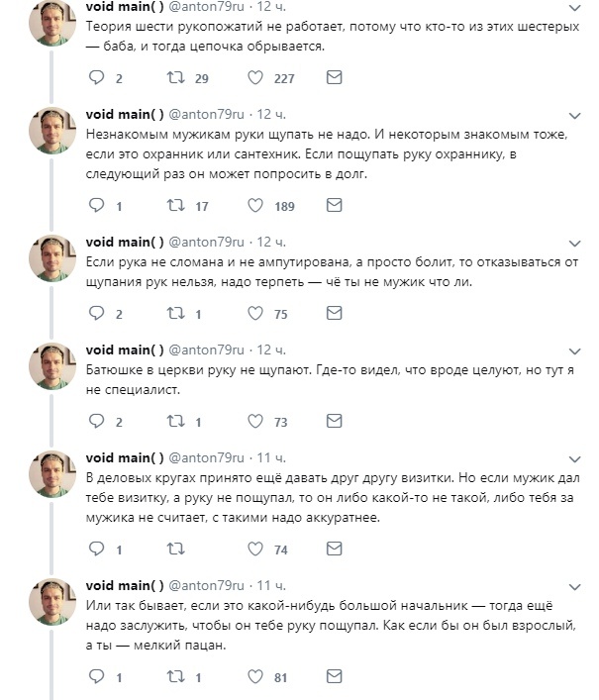
Task: Expand options for the Батюшке в церкви tweet
Action: point(575,351)
